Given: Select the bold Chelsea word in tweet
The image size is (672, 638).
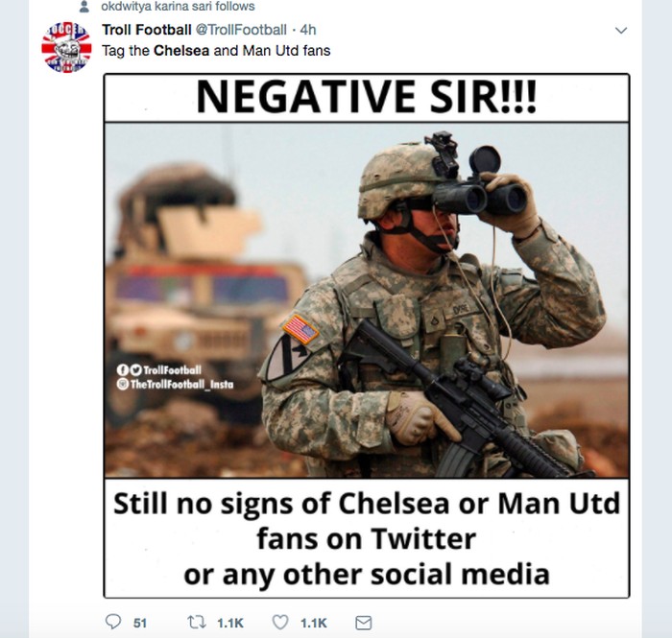Looking at the screenshot, I should tap(181, 51).
